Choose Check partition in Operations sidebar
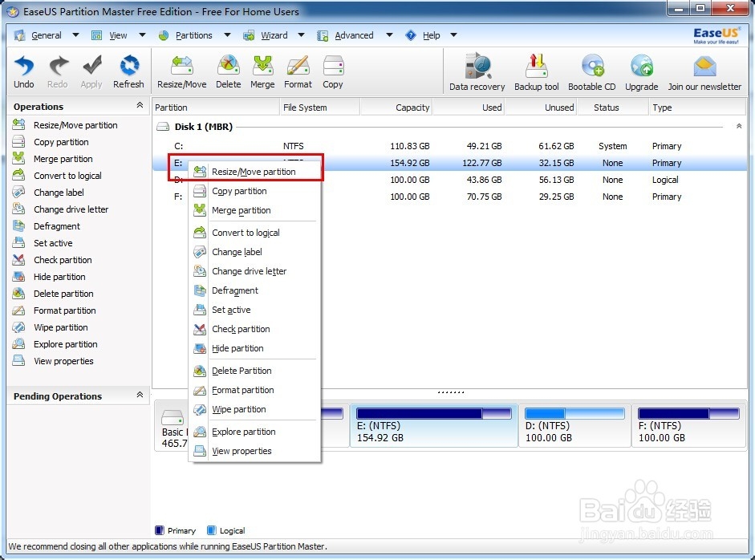 pos(63,260)
